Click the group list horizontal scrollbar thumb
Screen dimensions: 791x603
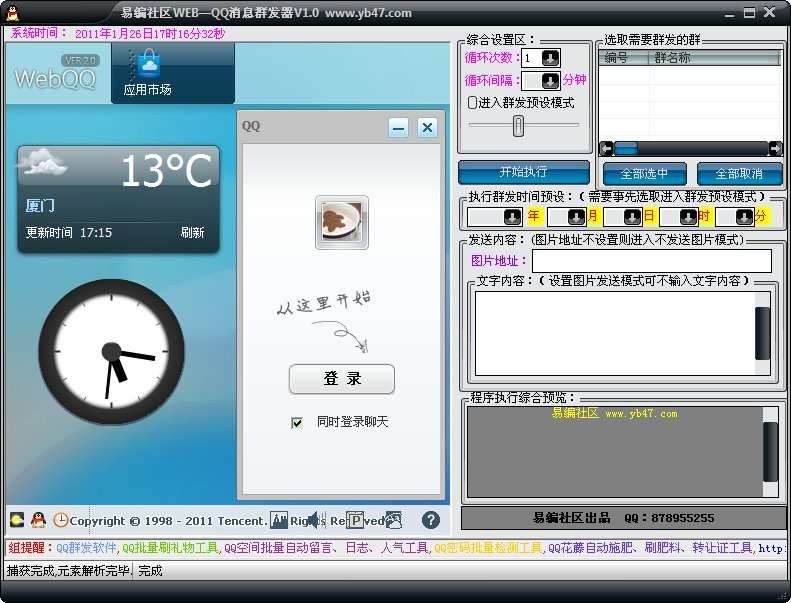(x=626, y=148)
